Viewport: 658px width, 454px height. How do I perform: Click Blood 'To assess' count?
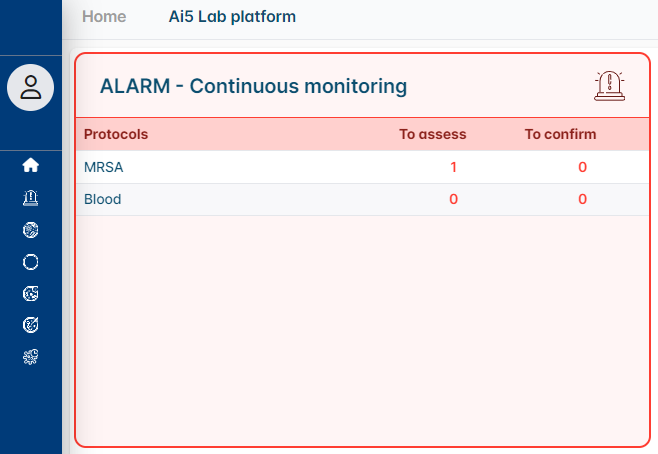(x=453, y=199)
